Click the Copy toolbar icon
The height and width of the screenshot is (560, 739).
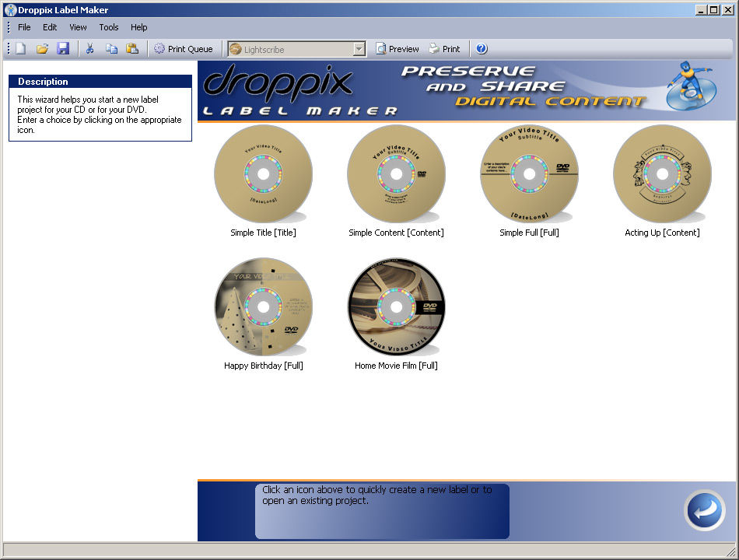pyautogui.click(x=111, y=48)
